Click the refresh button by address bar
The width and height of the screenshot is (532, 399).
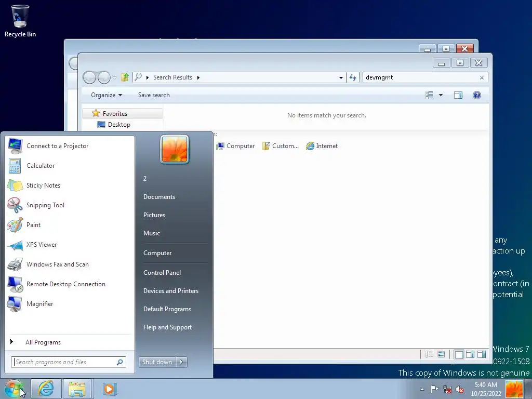[353, 78]
